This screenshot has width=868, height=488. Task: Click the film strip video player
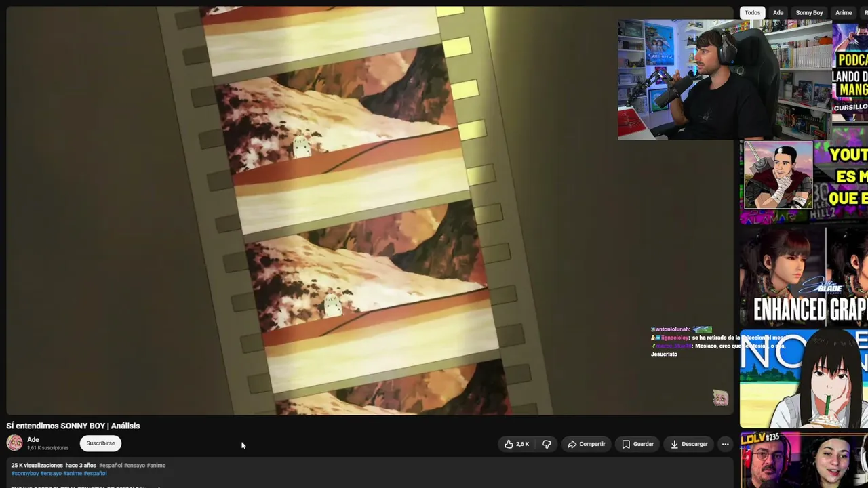370,211
